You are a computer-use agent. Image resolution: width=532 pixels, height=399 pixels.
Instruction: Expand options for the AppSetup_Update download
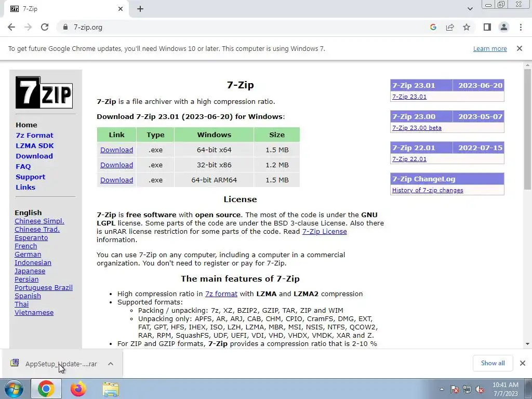tap(111, 364)
